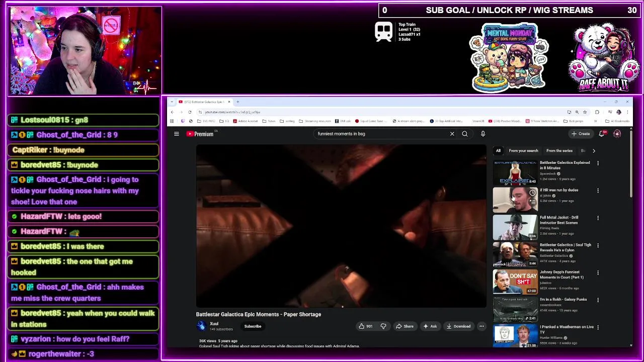Open options for Battlestar Galactica Explained video
Screen dimensions: 644x362
tap(598, 163)
